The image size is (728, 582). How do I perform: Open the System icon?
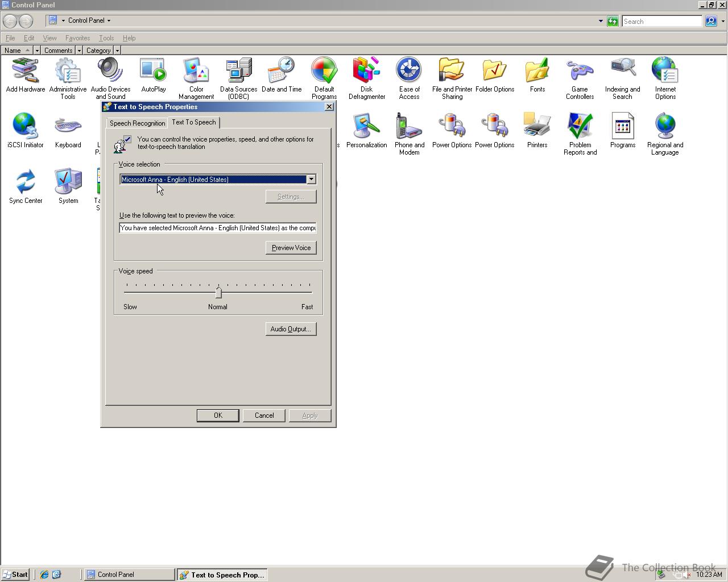point(68,186)
